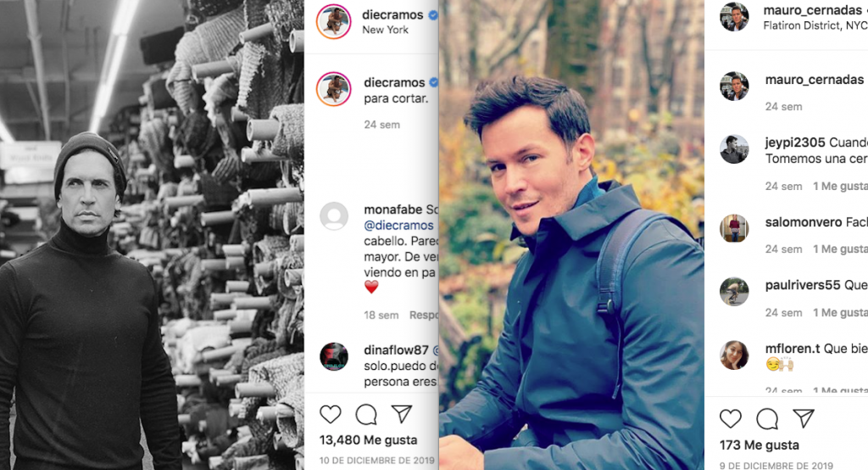Open comment bubble on mauro_cernadas post

[766, 419]
